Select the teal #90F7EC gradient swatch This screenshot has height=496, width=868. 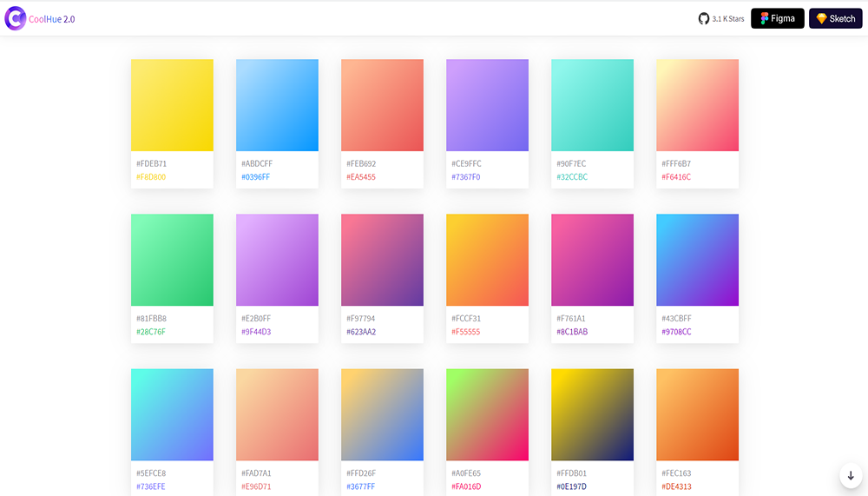click(592, 105)
